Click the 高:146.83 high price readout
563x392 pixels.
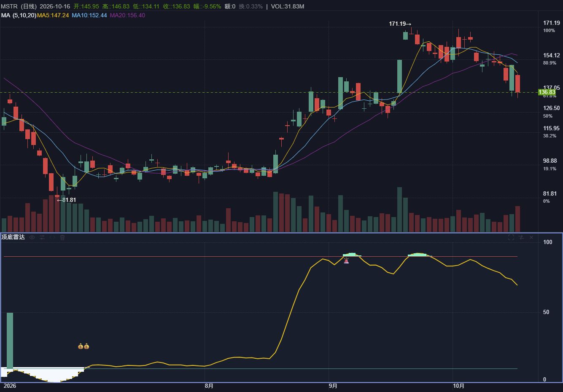tap(116, 6)
